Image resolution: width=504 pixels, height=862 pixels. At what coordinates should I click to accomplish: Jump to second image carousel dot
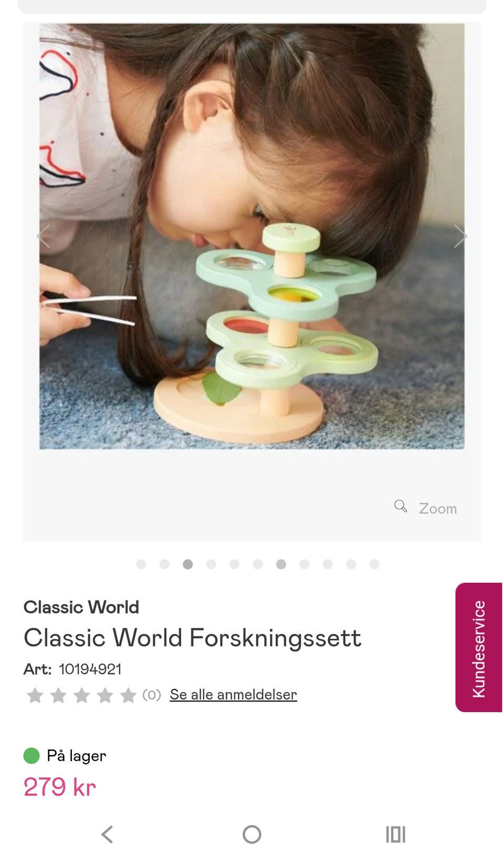(164, 564)
